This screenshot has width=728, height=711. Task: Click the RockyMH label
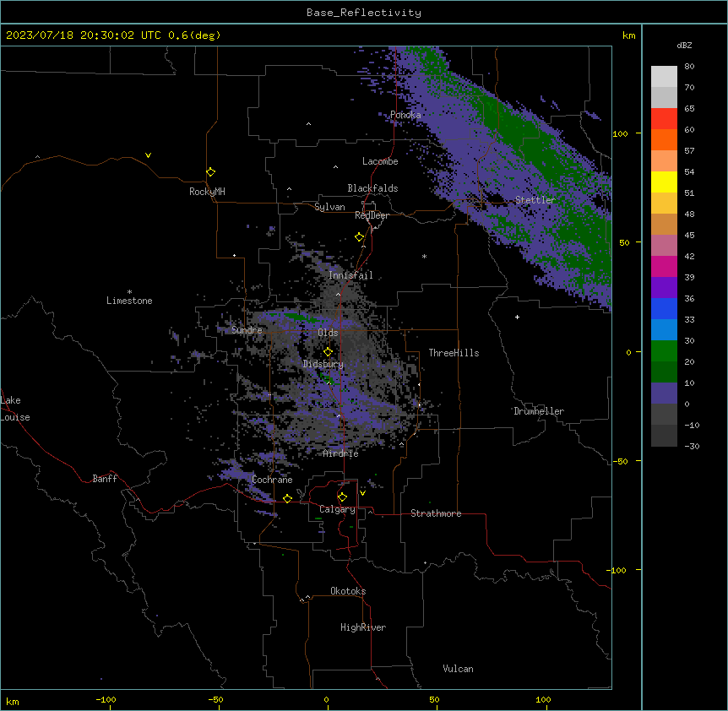pos(207,192)
